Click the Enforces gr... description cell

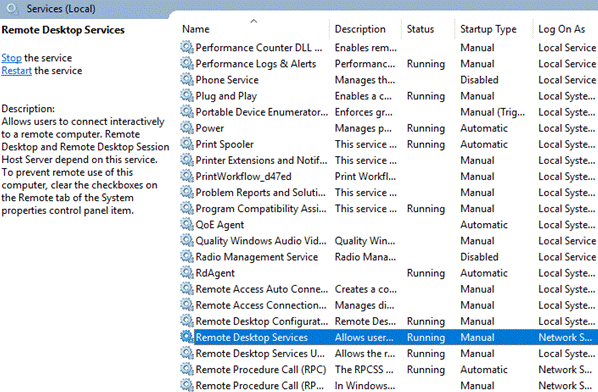pyautogui.click(x=363, y=112)
